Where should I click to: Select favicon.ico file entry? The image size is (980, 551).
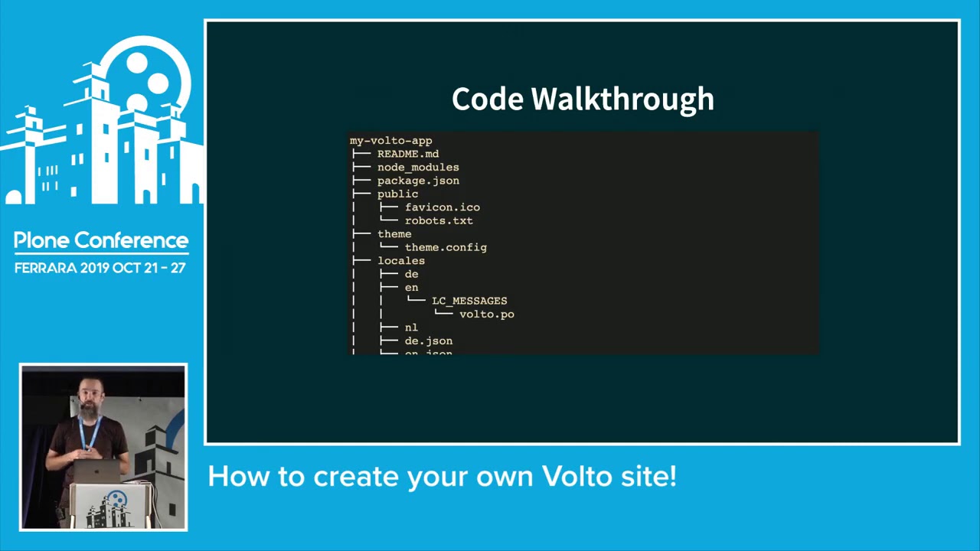pos(443,207)
